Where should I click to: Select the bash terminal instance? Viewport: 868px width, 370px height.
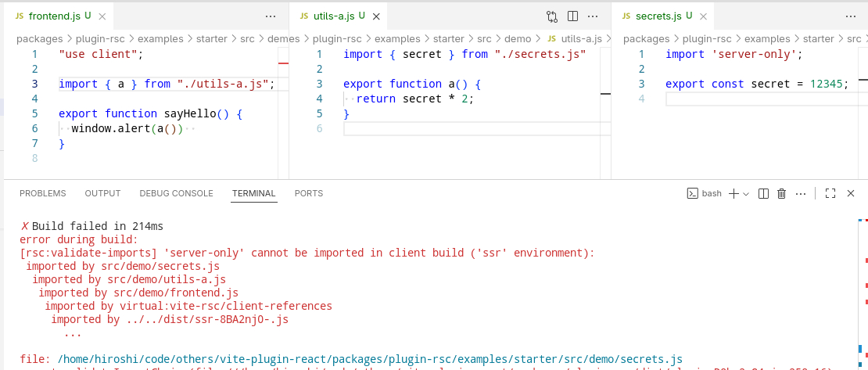(x=704, y=193)
